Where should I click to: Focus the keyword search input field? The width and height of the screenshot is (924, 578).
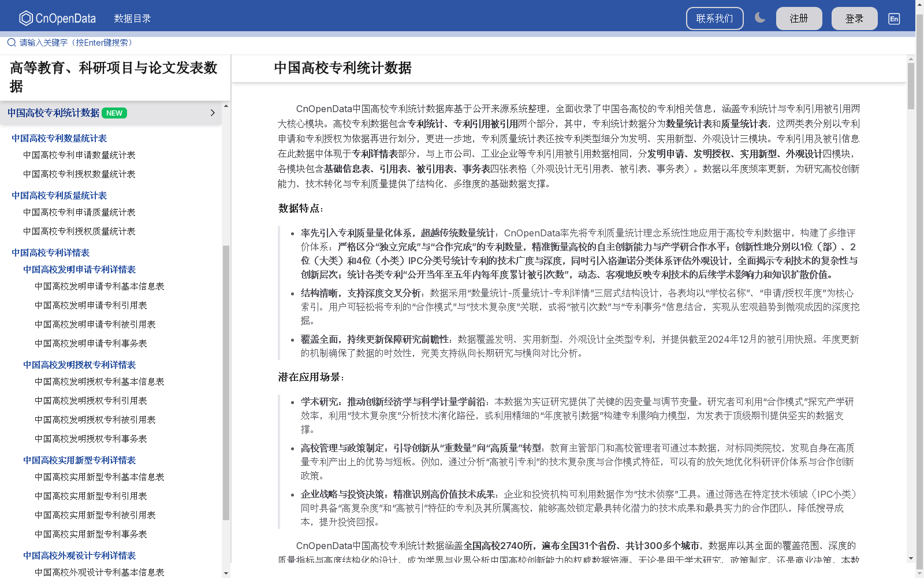(462, 42)
